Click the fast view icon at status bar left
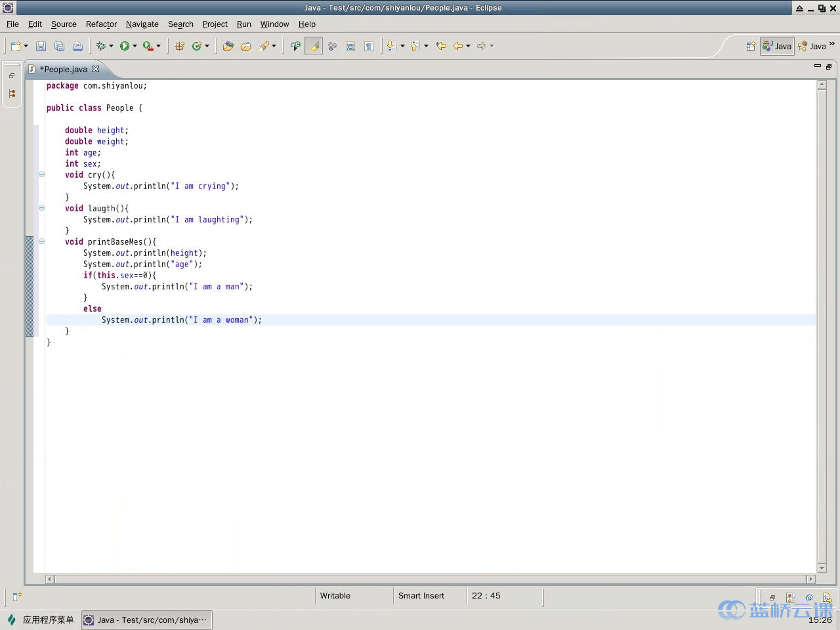Viewport: 840px width, 630px height. click(x=17, y=596)
